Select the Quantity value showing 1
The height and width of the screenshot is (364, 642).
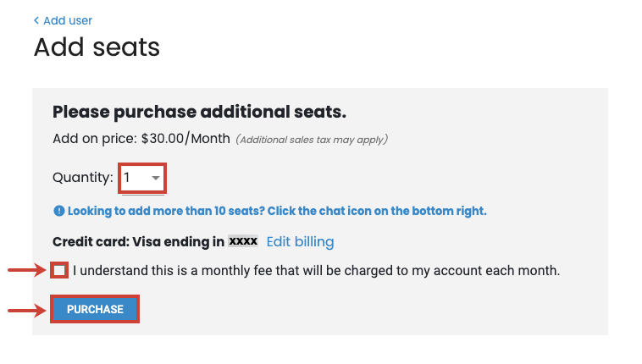click(x=142, y=178)
